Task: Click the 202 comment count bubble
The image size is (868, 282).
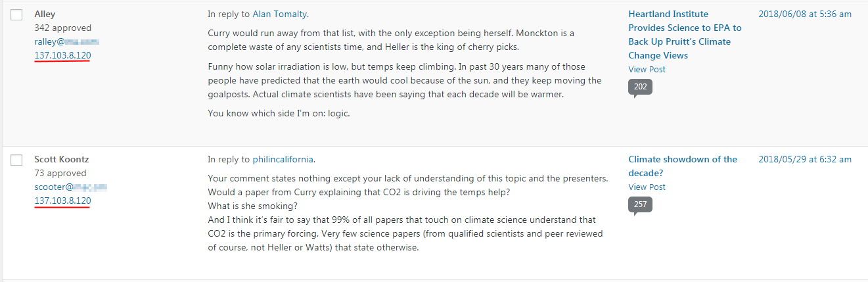Action: coord(640,87)
